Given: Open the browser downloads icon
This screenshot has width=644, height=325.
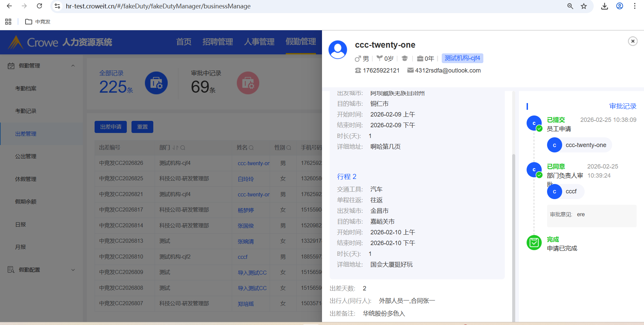Looking at the screenshot, I should point(604,6).
